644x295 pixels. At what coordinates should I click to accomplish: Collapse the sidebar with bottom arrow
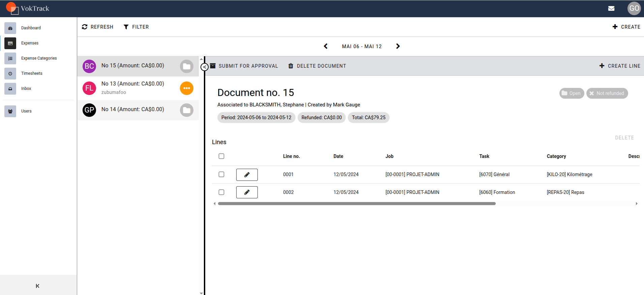point(38,286)
